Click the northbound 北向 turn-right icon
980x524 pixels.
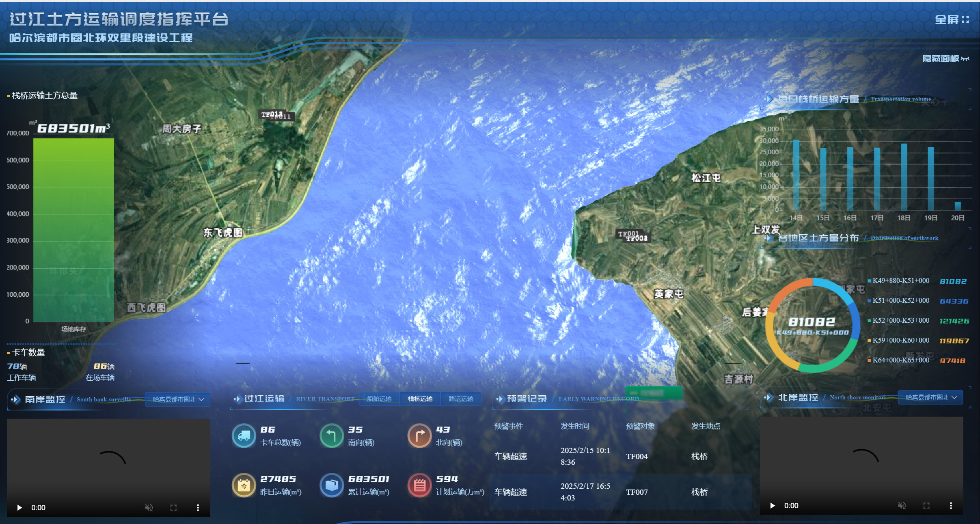pos(419,436)
